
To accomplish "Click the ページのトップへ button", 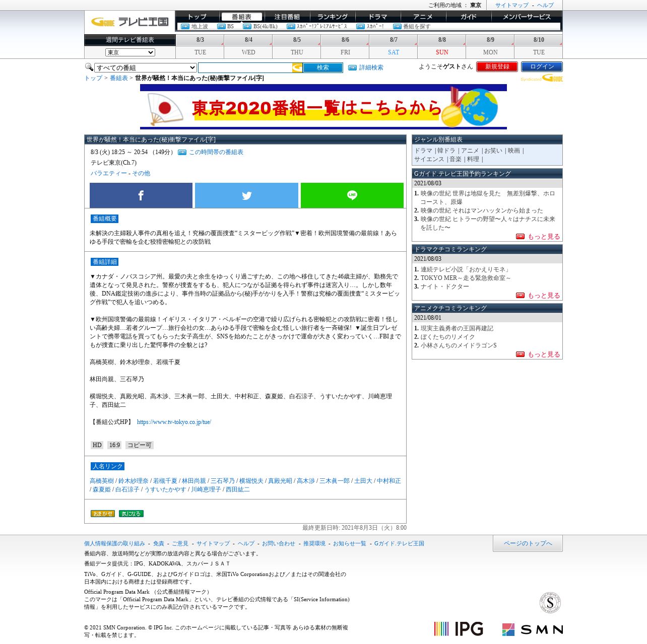I will coord(528,543).
